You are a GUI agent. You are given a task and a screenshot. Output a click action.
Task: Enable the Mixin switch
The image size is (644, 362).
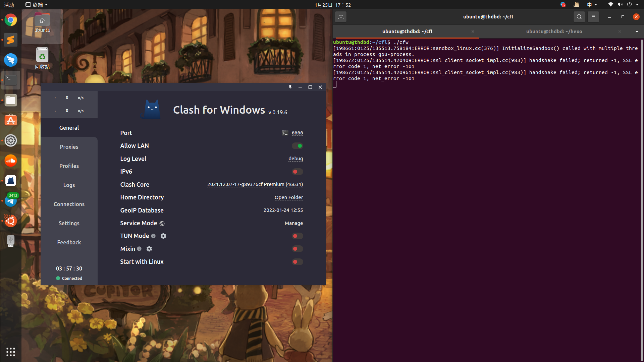[297, 249]
